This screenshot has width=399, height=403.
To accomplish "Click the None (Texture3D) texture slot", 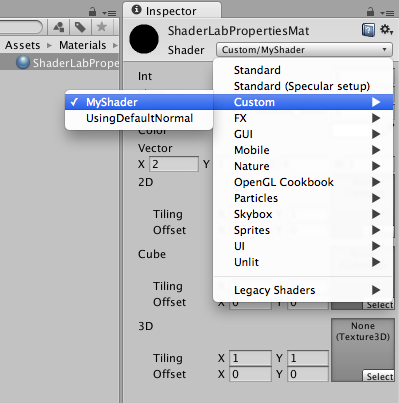I will coord(363,350).
